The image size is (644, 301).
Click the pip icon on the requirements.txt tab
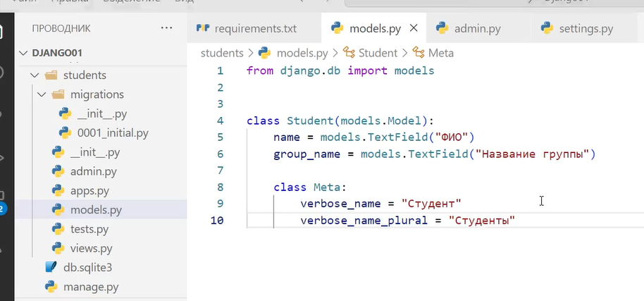(203, 29)
